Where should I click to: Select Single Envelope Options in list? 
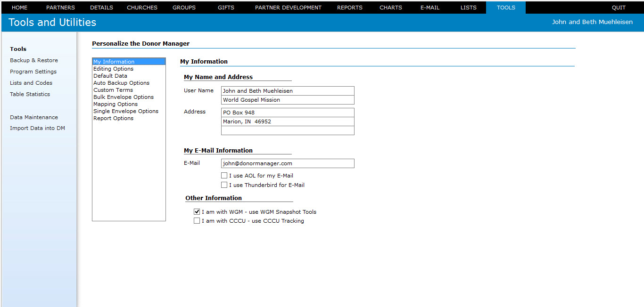pyautogui.click(x=129, y=111)
